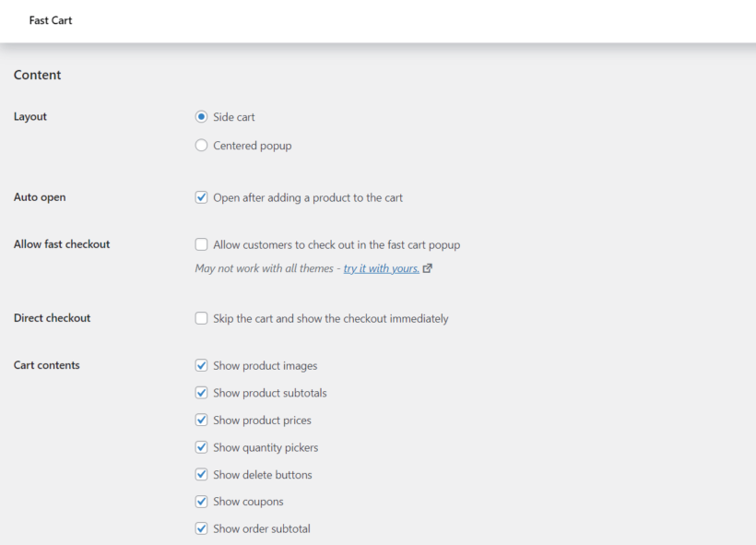This screenshot has height=545, width=756.
Task: Click the 'Auto open' setting label
Action: [40, 196]
